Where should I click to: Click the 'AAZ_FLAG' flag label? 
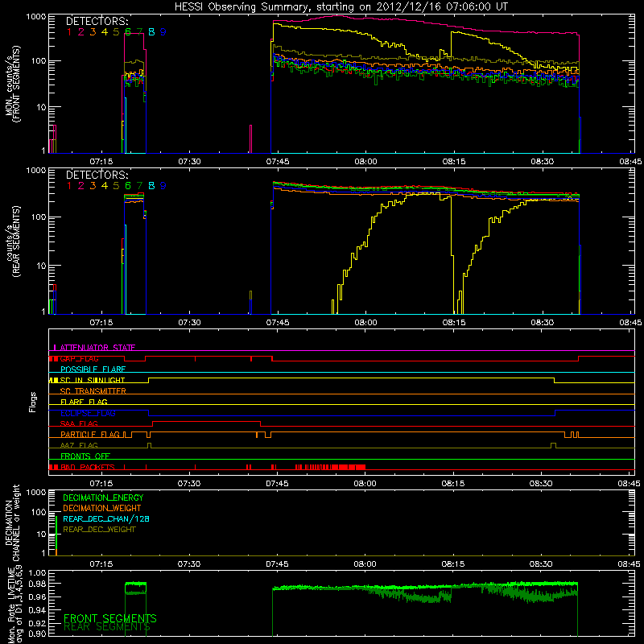tap(79, 446)
